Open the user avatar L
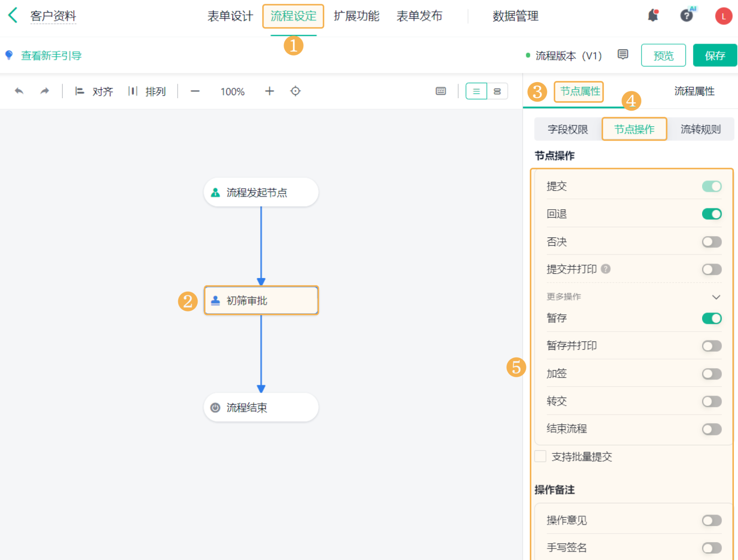This screenshot has width=738, height=560. point(723,16)
